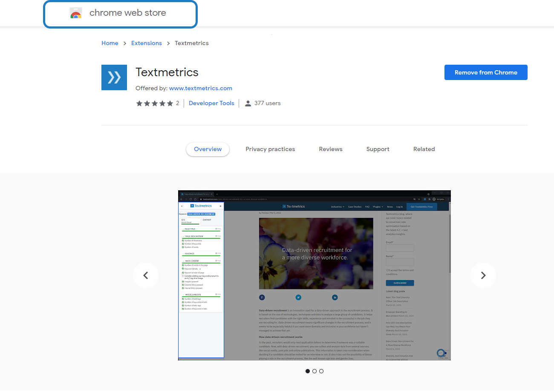Open the Support tab

pyautogui.click(x=378, y=149)
